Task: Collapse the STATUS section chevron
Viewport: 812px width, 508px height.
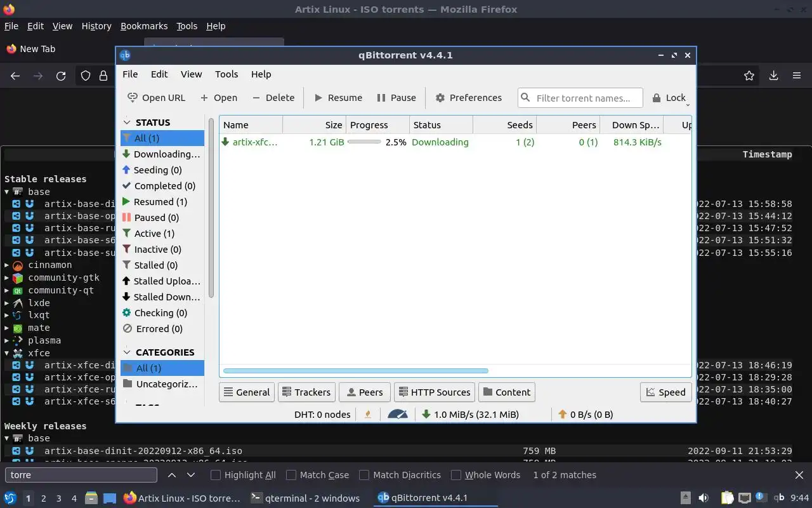Action: 127,122
